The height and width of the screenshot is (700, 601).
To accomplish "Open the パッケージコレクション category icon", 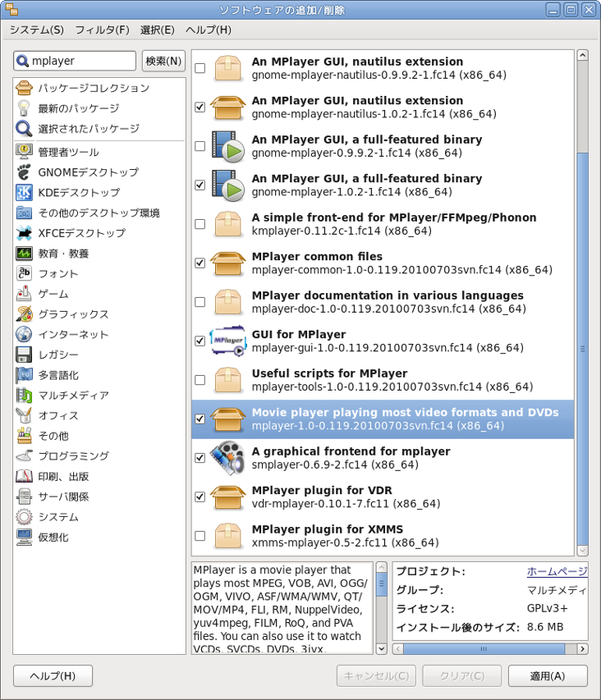I will (24, 88).
